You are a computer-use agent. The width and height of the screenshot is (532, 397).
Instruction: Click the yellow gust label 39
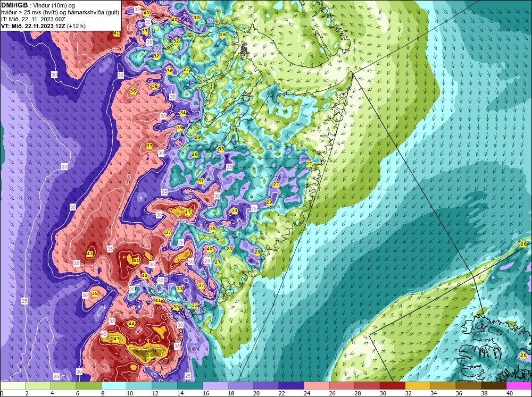pos(180,128)
